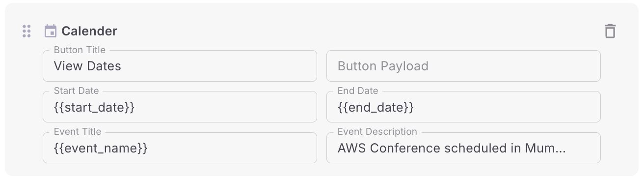Click into the Event Title field
Screen dimensions: 644x181
click(180, 148)
